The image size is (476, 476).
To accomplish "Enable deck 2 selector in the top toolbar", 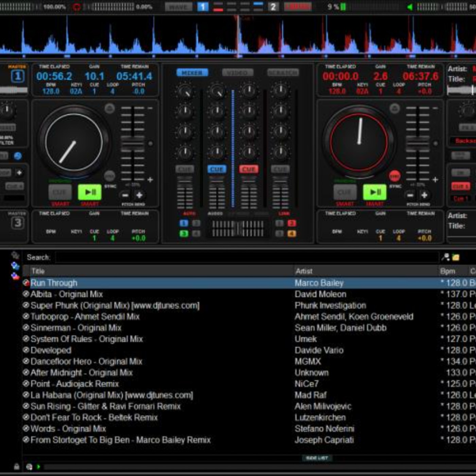I will pos(273,7).
